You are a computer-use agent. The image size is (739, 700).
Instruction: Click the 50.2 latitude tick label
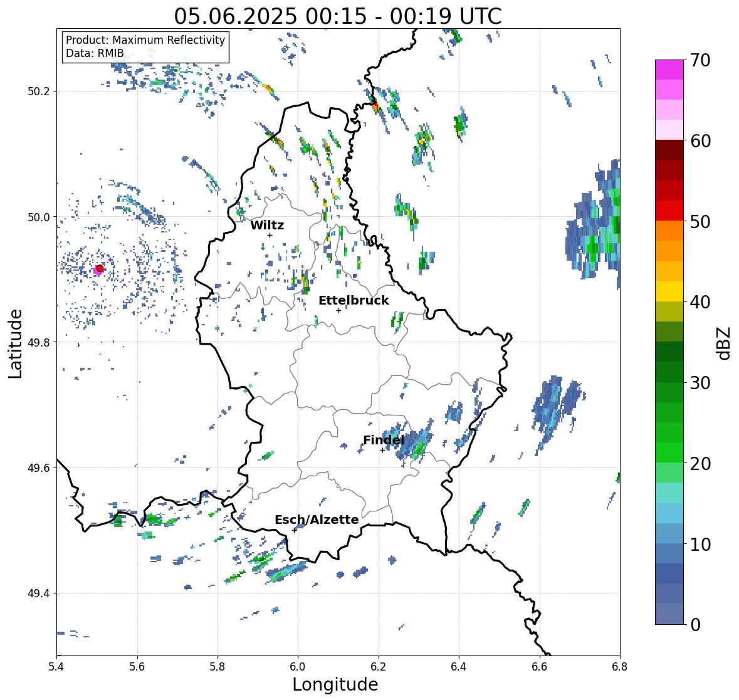(38, 91)
